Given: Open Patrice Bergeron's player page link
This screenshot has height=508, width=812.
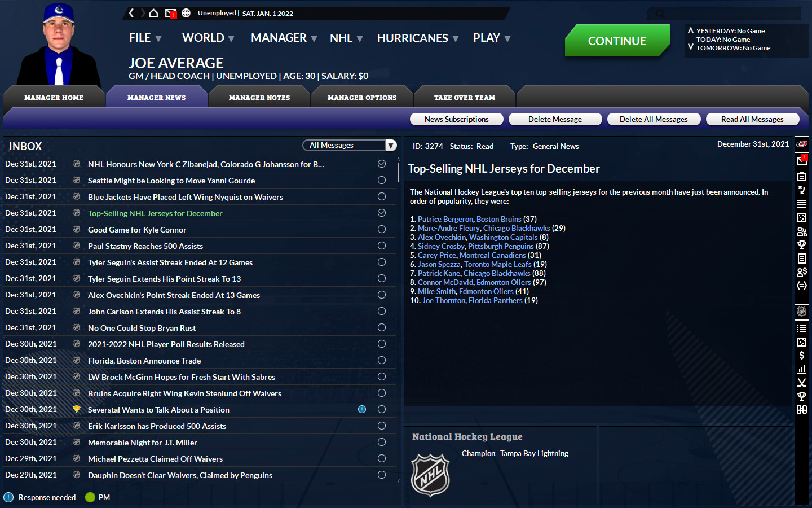Looking at the screenshot, I should (x=445, y=219).
